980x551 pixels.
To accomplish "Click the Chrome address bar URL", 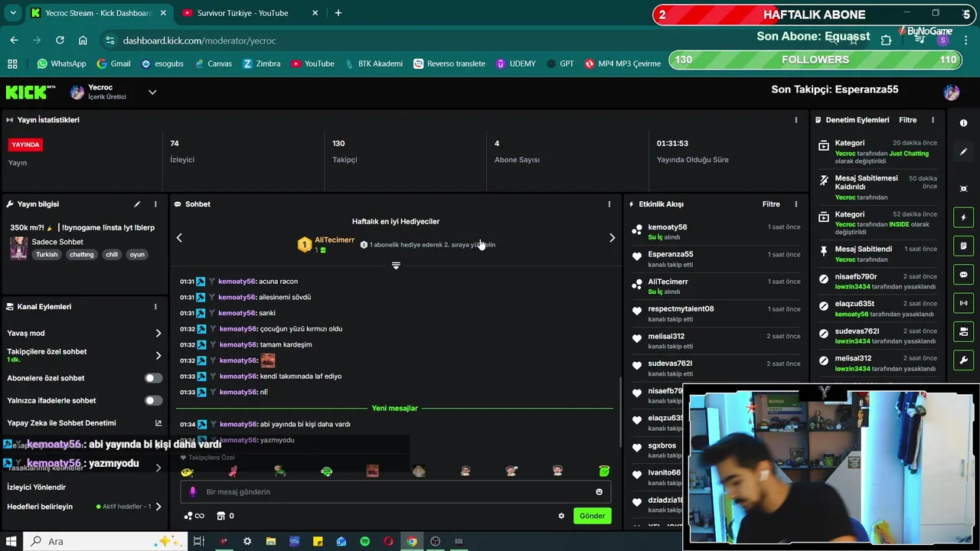I will coord(199,41).
